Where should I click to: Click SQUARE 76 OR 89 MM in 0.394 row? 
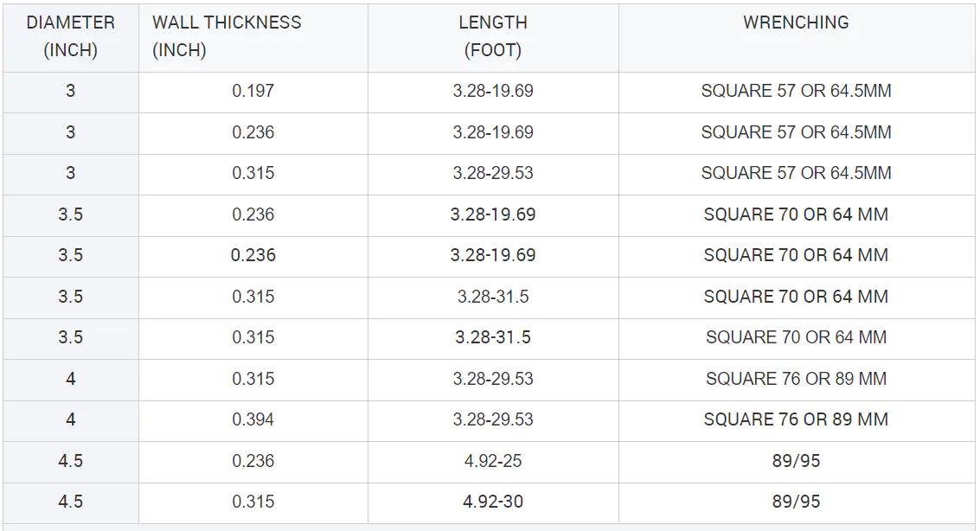[x=796, y=419]
